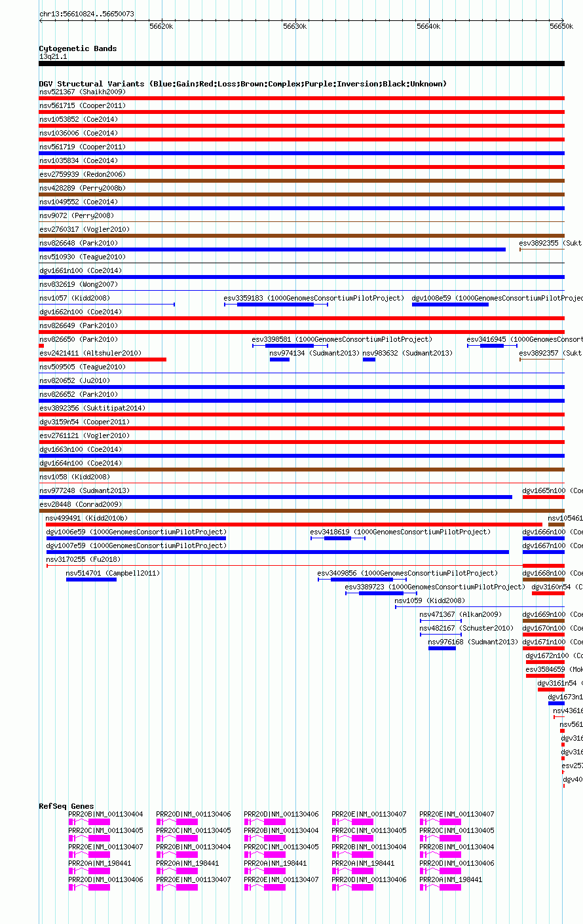Click nsv514701 (Campbell2011) label
The height and width of the screenshot is (924, 583).
pos(113,573)
